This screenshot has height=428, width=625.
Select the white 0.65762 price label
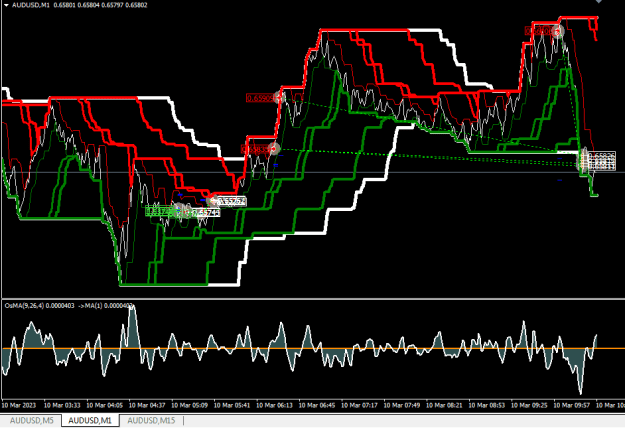[232, 201]
